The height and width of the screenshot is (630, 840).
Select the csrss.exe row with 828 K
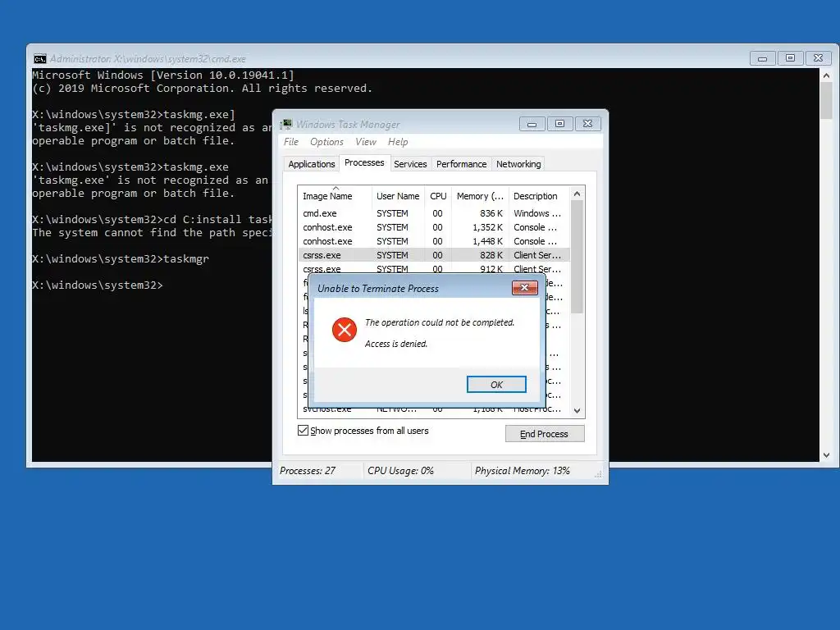pyautogui.click(x=434, y=255)
